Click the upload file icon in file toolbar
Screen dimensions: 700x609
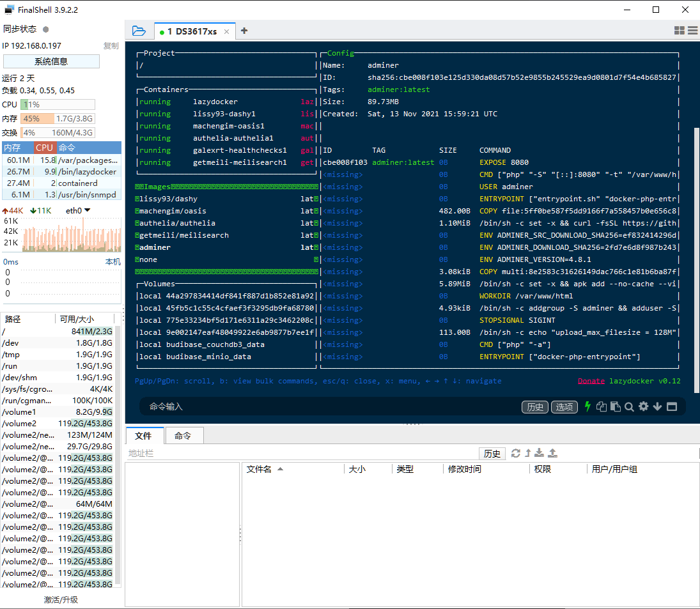tap(553, 453)
